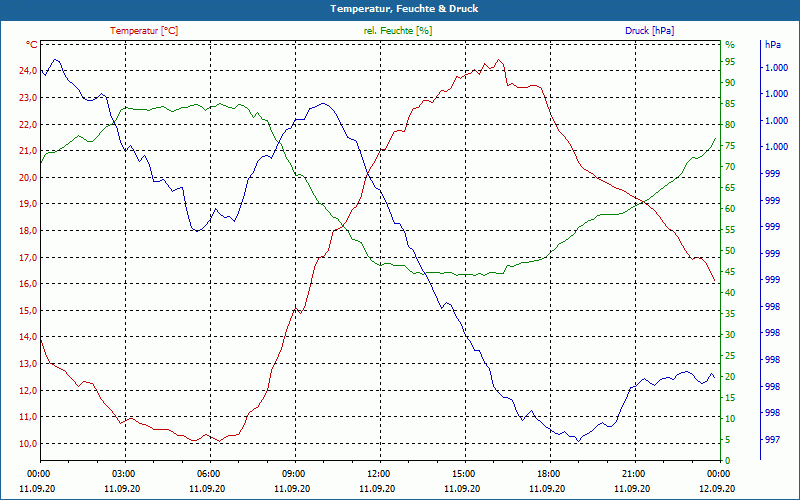Click the 12,0 temperature axis label
800x500 pixels.
[28, 391]
